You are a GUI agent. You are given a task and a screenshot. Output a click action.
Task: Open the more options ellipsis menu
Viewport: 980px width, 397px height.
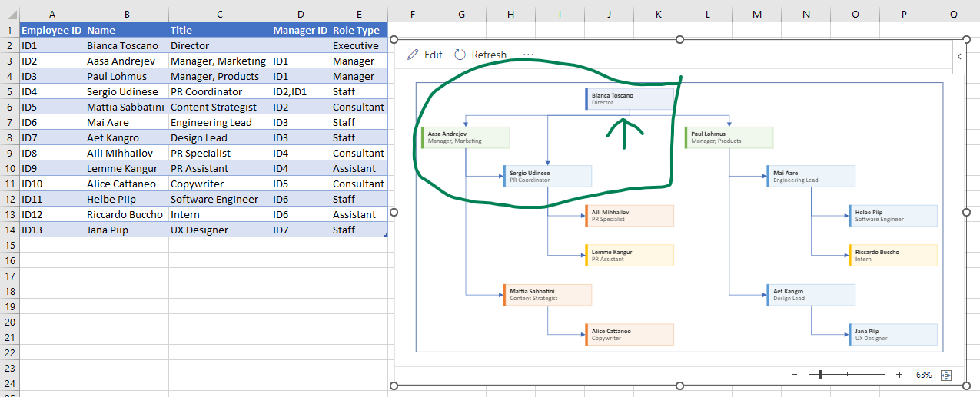528,55
